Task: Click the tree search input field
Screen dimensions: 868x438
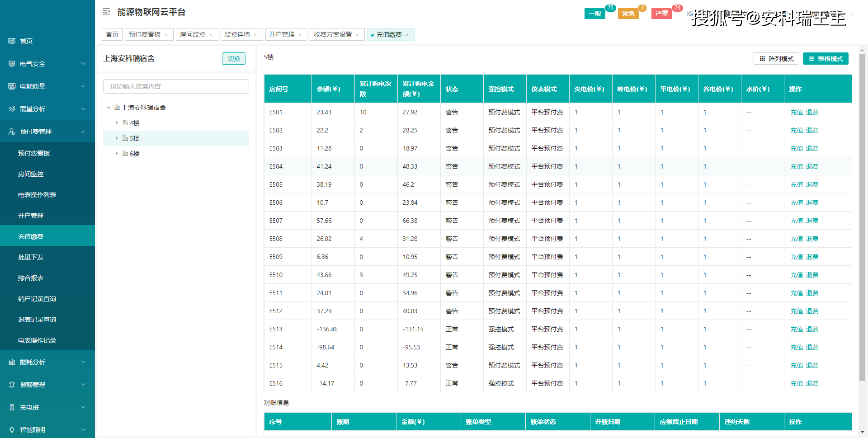Action: coord(176,86)
